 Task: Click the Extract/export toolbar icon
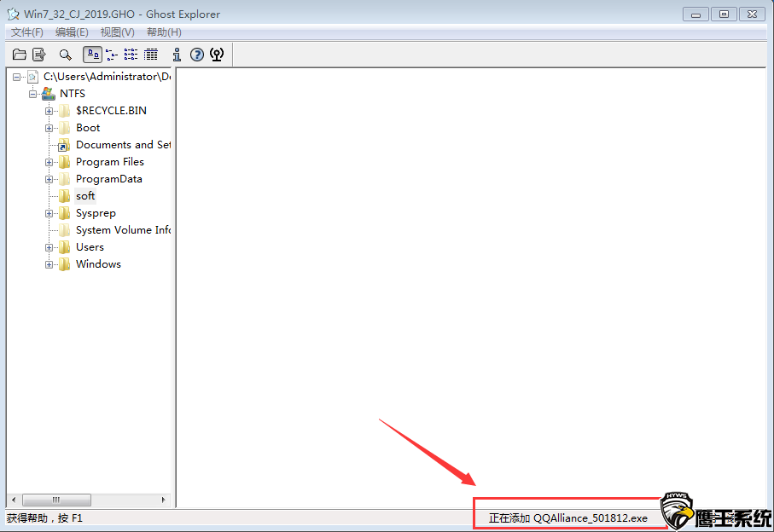click(x=39, y=55)
